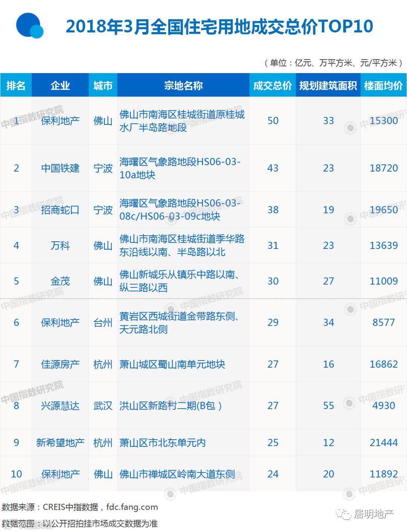Click 佳源房产 company cell
Screen dimensions: 407x532
click(60, 364)
